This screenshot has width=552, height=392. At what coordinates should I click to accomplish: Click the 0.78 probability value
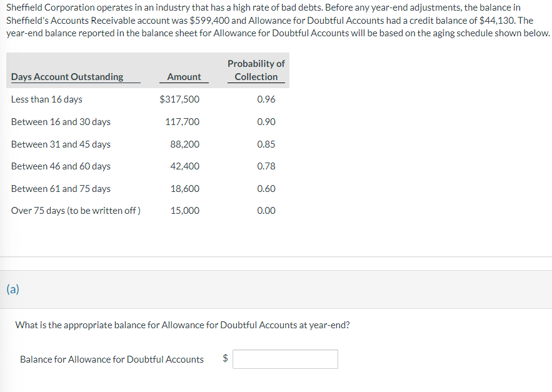[x=266, y=166]
